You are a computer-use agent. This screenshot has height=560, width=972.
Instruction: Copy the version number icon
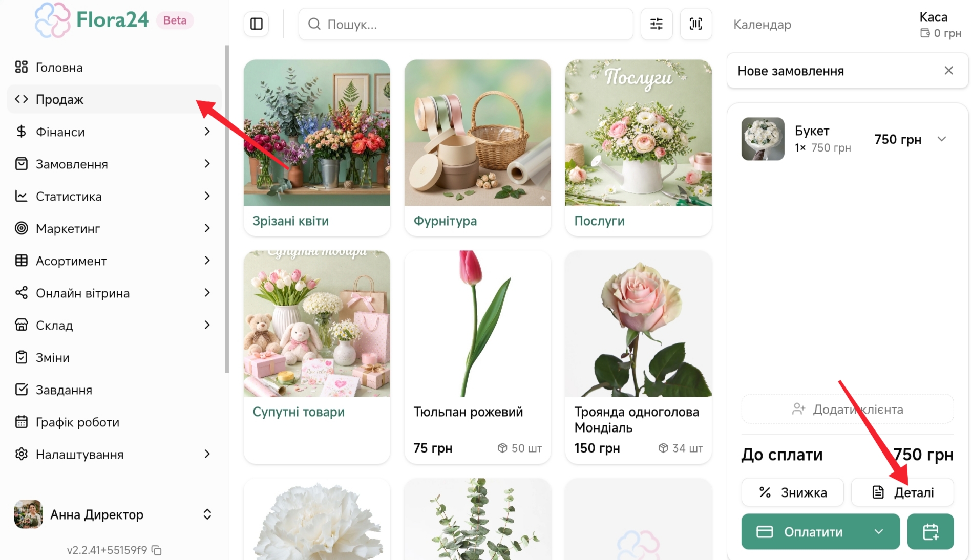[157, 550]
